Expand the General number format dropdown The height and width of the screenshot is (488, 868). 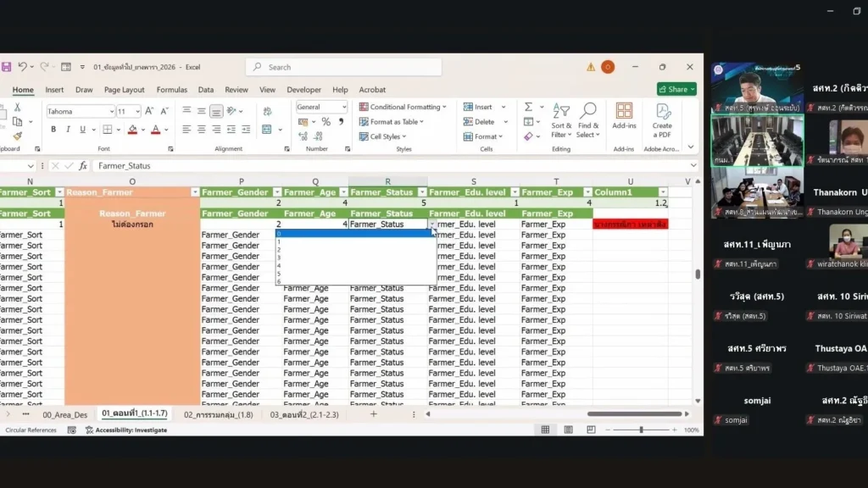coord(343,108)
